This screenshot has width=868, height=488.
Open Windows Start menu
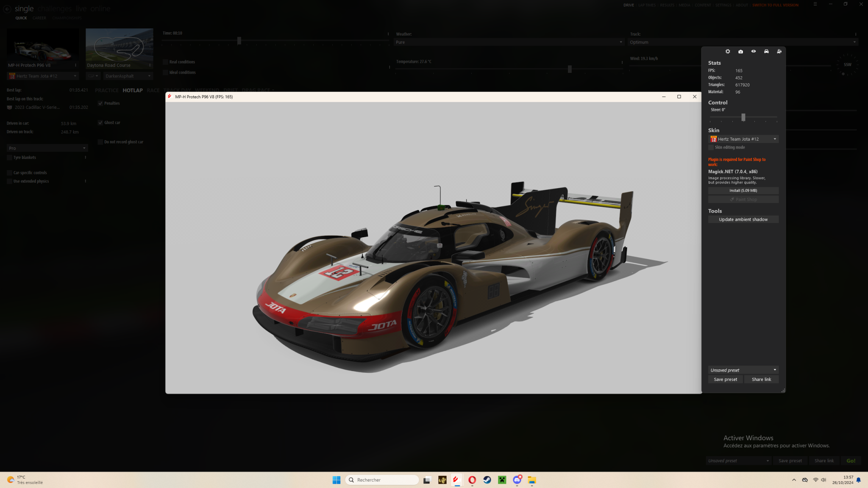(x=337, y=480)
